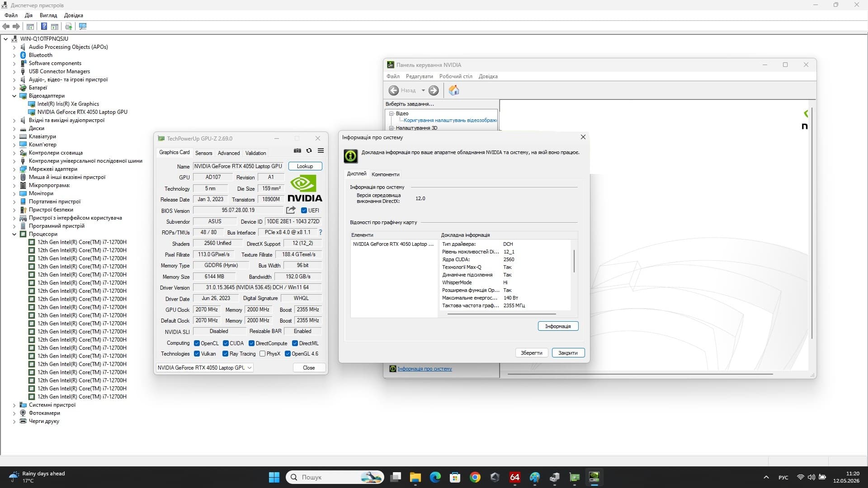Open the Дія menu in Device Manager

(28, 15)
